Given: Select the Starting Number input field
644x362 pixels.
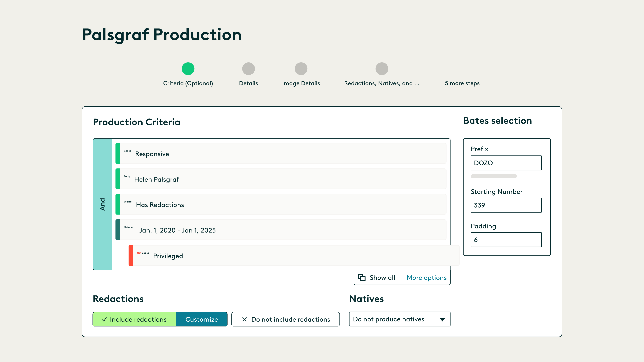Looking at the screenshot, I should pyautogui.click(x=506, y=205).
